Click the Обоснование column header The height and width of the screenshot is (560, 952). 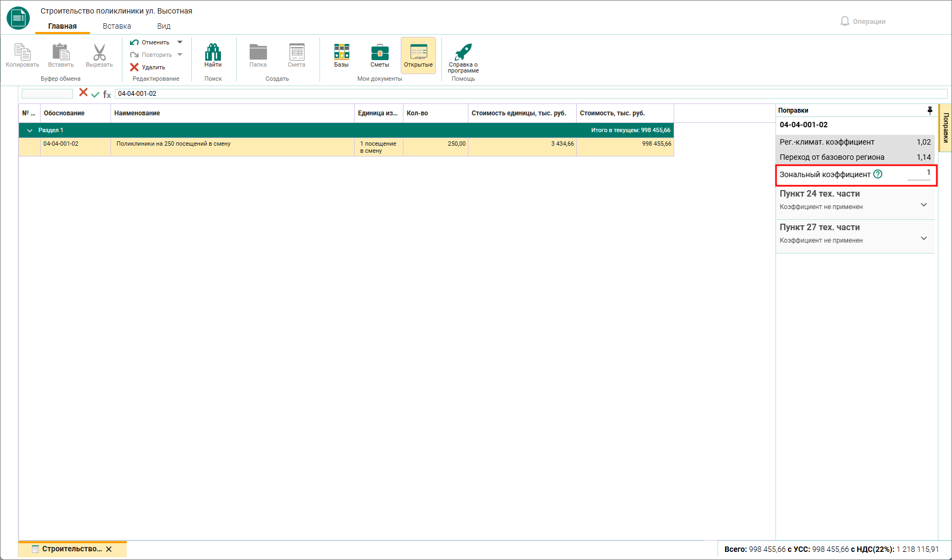(75, 113)
